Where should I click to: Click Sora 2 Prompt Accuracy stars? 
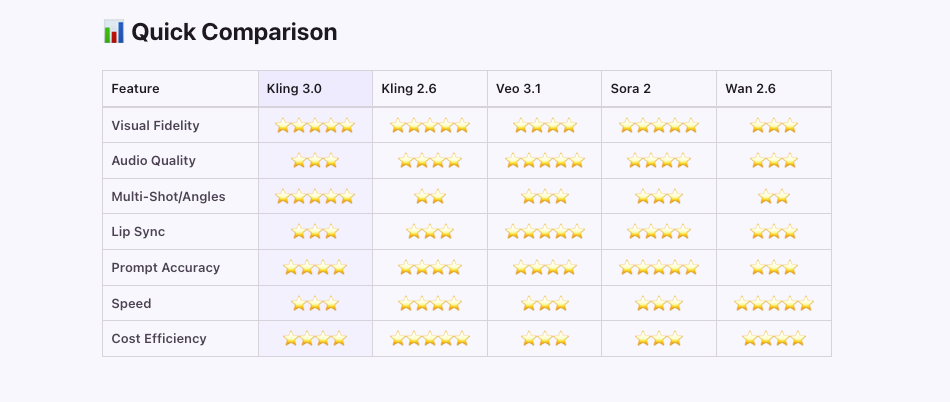click(658, 268)
